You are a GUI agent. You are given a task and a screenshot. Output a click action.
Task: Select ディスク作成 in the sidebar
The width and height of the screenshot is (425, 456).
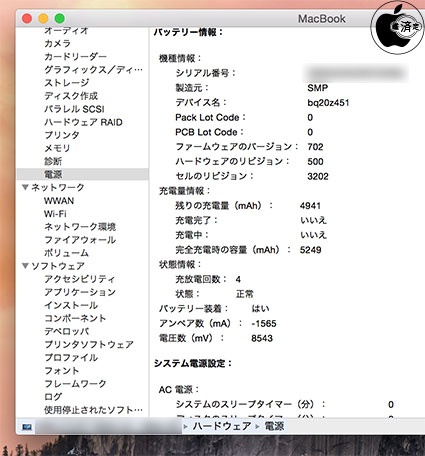click(x=71, y=96)
